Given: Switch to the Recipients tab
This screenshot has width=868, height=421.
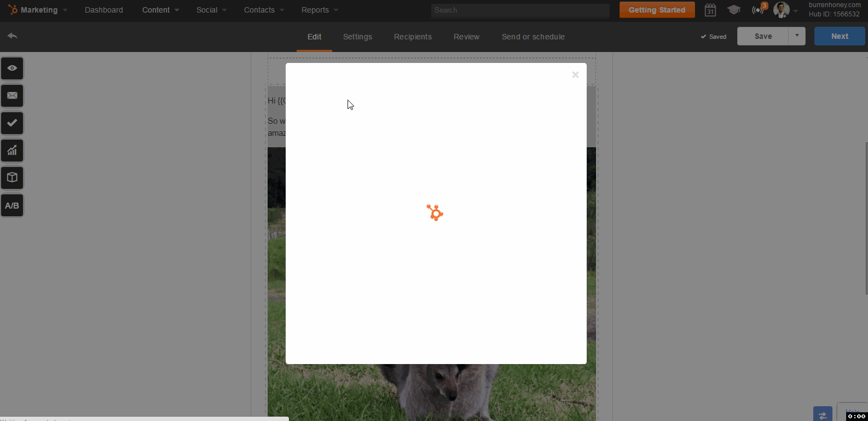Looking at the screenshot, I should coord(413,37).
